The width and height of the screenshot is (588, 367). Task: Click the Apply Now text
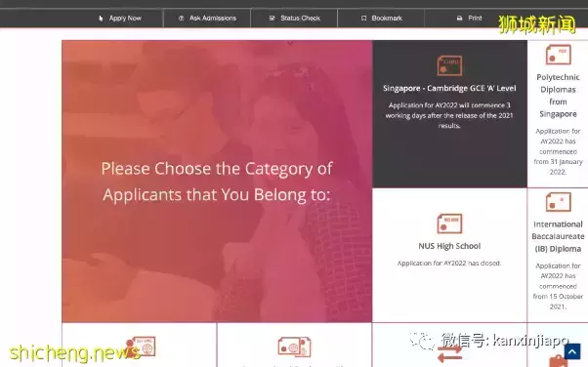(x=125, y=18)
